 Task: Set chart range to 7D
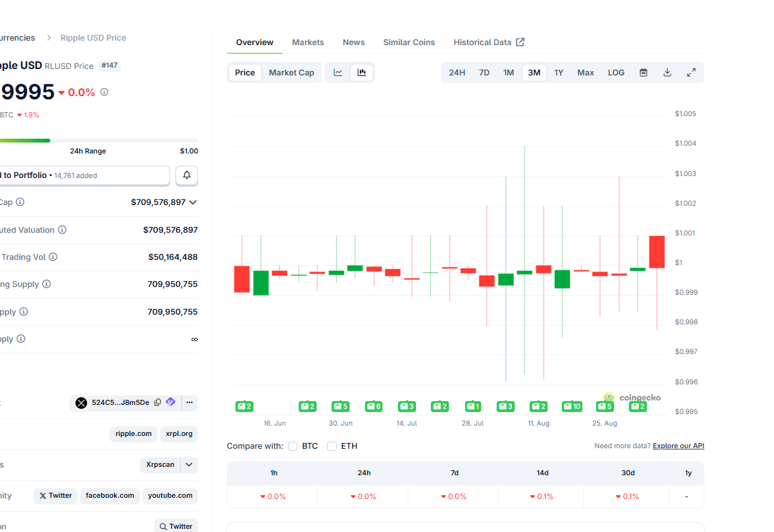coord(484,72)
